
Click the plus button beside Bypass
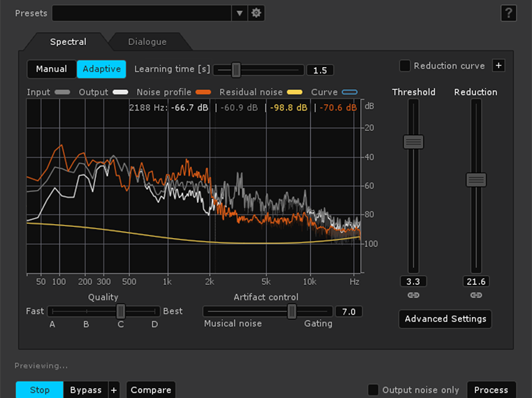point(114,390)
